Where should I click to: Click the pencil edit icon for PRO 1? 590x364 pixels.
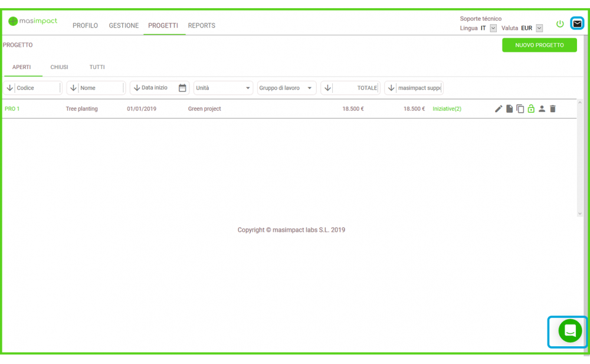[x=499, y=109]
